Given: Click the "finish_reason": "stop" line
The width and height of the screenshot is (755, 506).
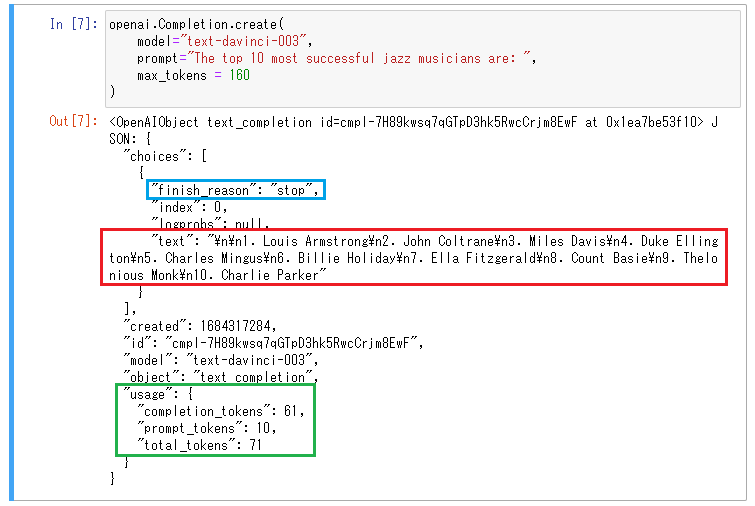Looking at the screenshot, I should click(x=234, y=190).
